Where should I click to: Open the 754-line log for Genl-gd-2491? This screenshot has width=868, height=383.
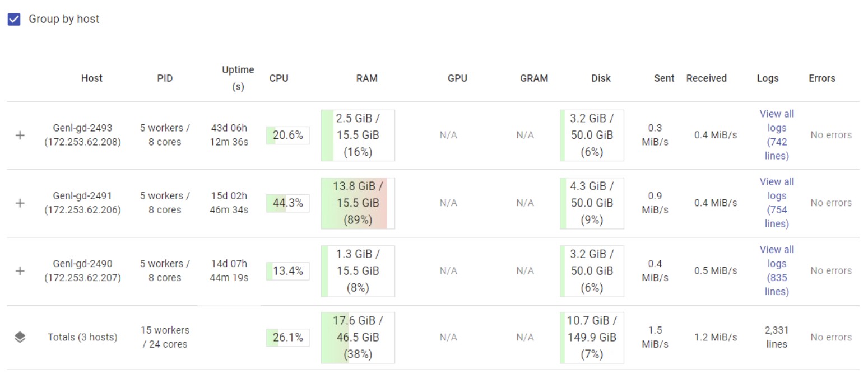[777, 203]
